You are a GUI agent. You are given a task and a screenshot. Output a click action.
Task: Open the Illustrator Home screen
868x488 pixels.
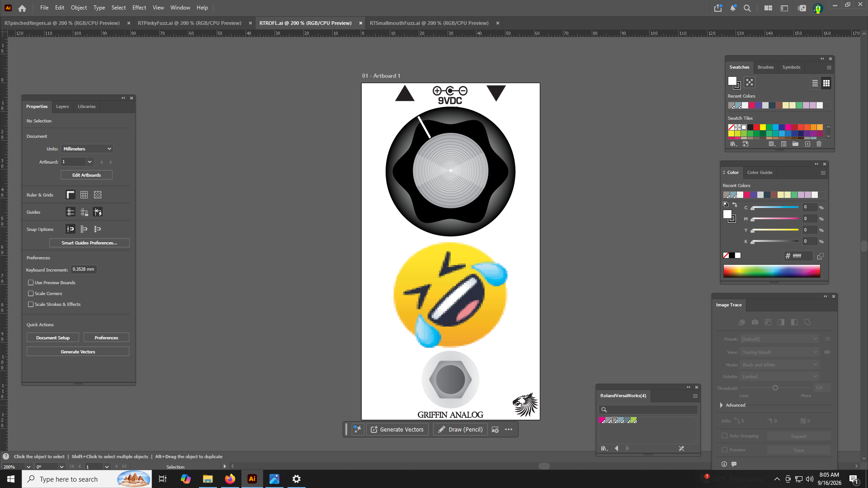22,8
